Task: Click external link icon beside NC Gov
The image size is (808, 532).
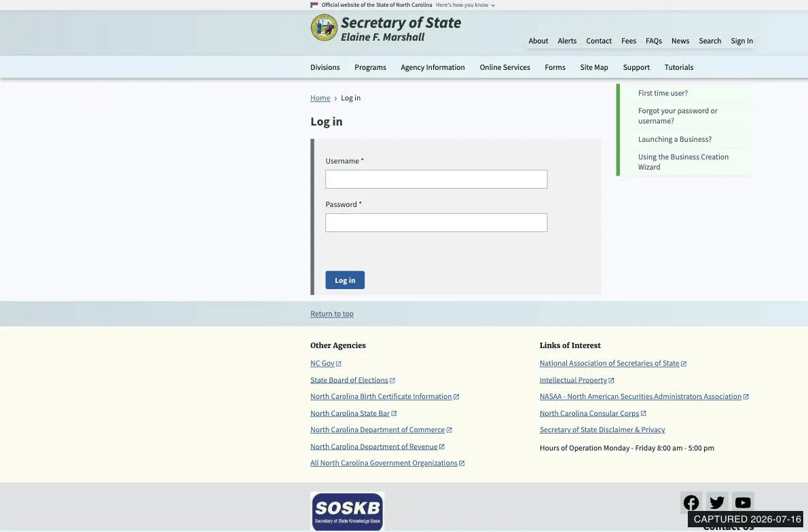Action: (339, 364)
